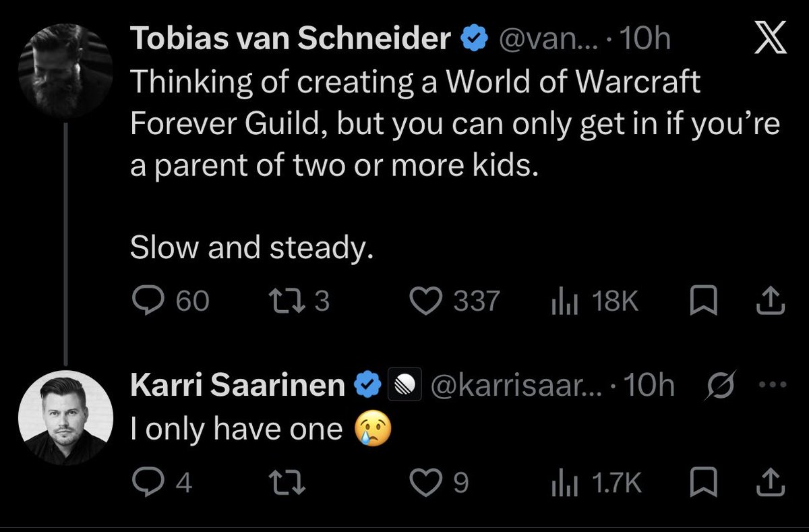Like Tobias van Schneider's tweet
This screenshot has width=809, height=532.
tap(455, 301)
